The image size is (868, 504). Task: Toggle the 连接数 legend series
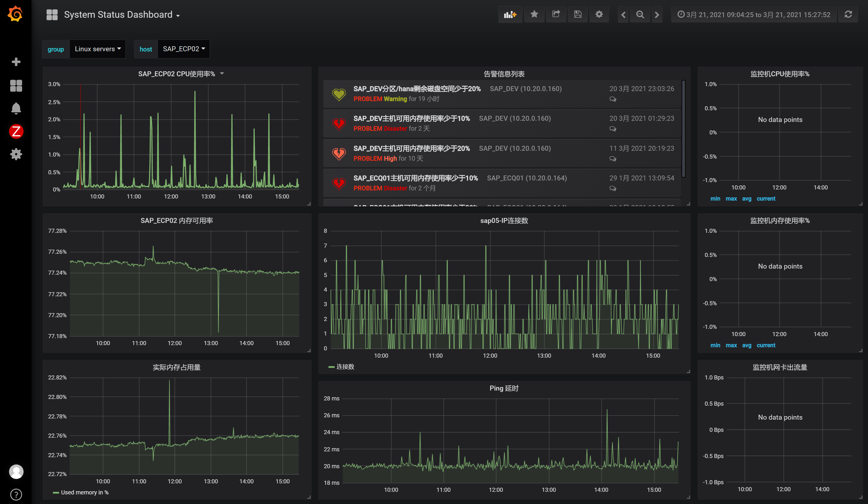tap(345, 367)
